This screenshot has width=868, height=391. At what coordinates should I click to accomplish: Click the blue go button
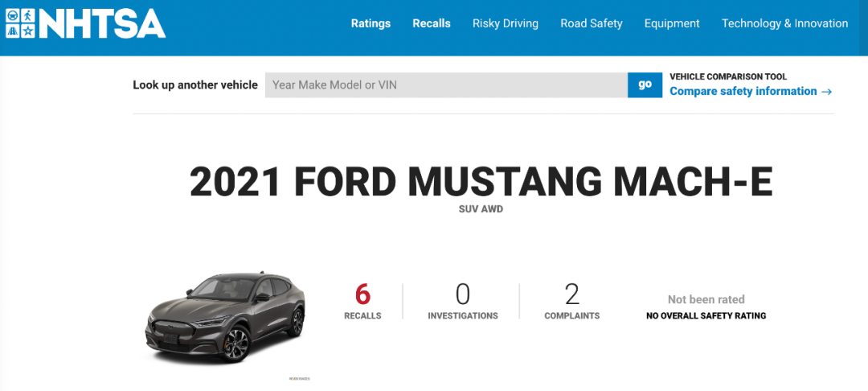pyautogui.click(x=645, y=85)
